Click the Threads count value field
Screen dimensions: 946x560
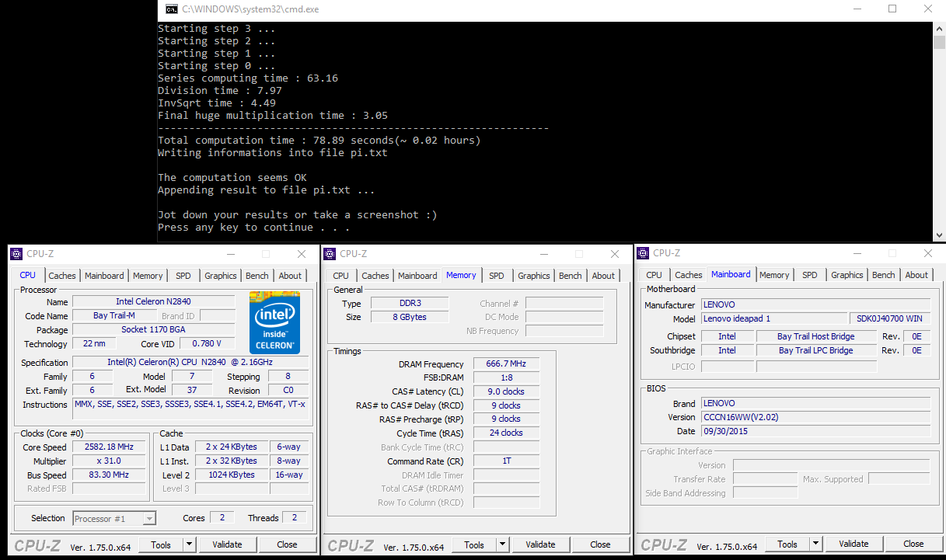[x=295, y=518]
